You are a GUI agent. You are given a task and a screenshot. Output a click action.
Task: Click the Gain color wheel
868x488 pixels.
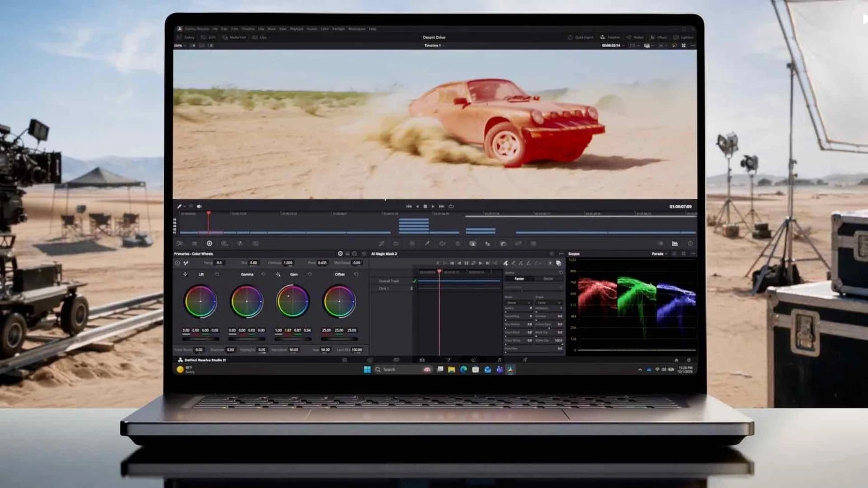[293, 301]
